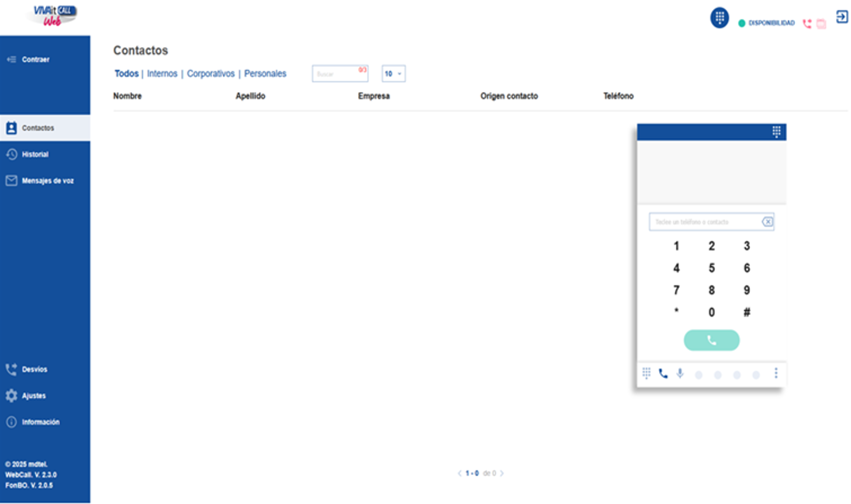Open the Corporativos contacts filter

click(x=211, y=73)
